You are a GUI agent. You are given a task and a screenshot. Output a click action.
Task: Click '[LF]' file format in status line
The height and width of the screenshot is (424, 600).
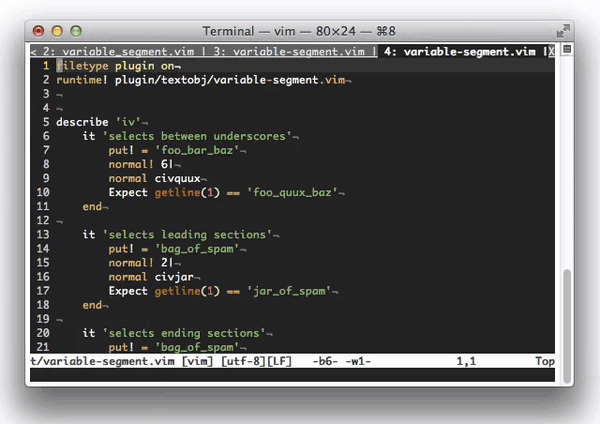click(x=279, y=361)
